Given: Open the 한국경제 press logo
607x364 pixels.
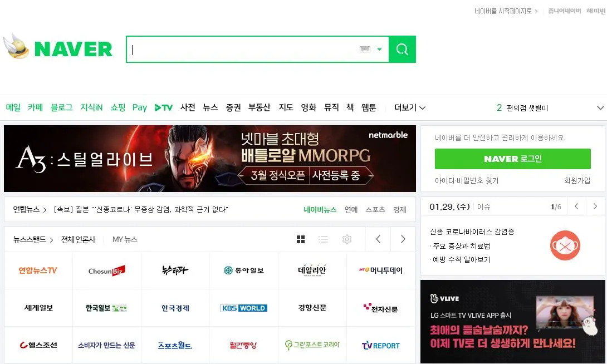Looking at the screenshot, I should tap(175, 308).
